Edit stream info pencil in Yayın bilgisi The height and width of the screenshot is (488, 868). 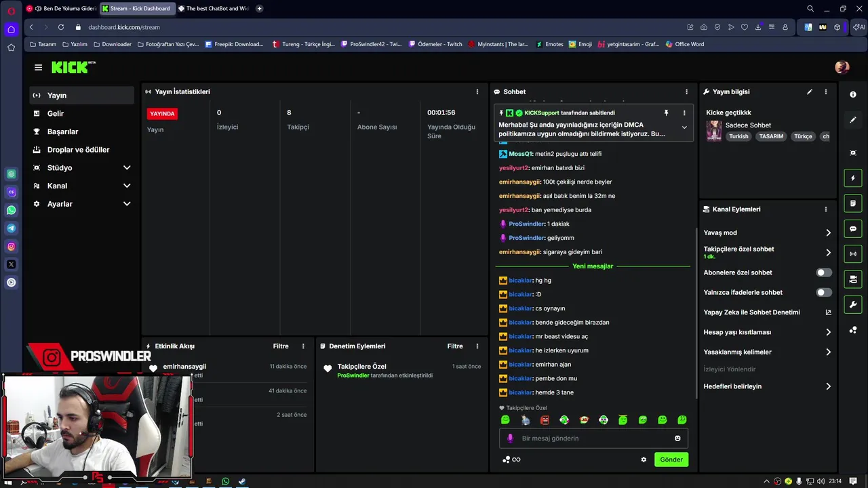[x=809, y=91]
